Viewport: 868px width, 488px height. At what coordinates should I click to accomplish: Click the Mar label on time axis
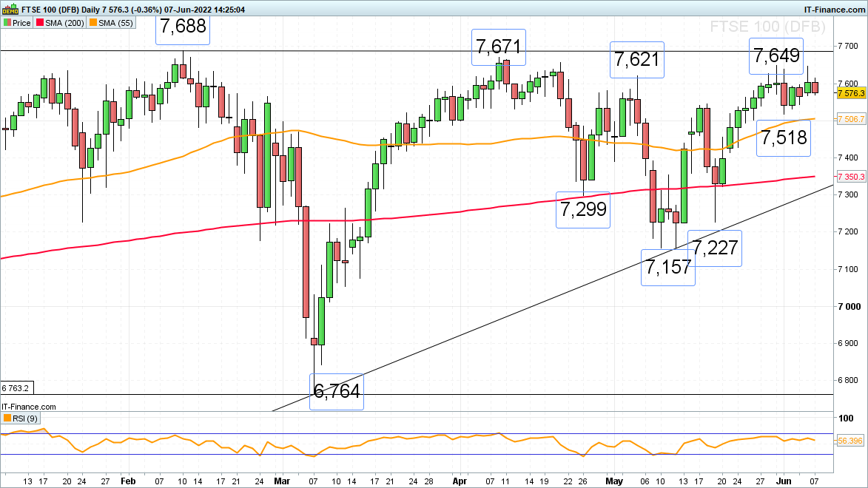pyautogui.click(x=282, y=481)
